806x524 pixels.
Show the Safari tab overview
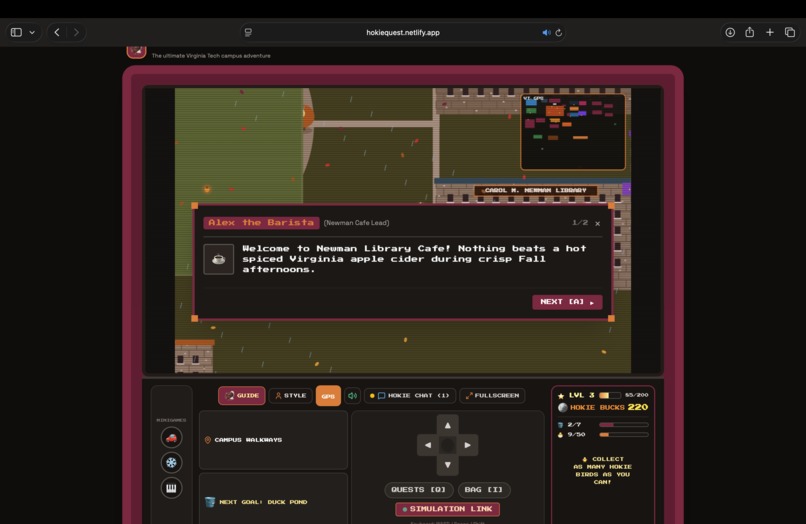[790, 32]
